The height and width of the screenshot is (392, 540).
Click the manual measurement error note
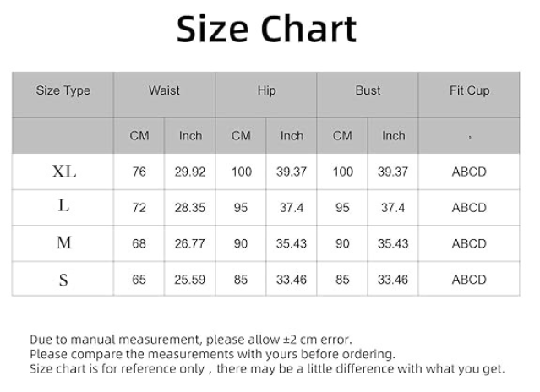(191, 340)
